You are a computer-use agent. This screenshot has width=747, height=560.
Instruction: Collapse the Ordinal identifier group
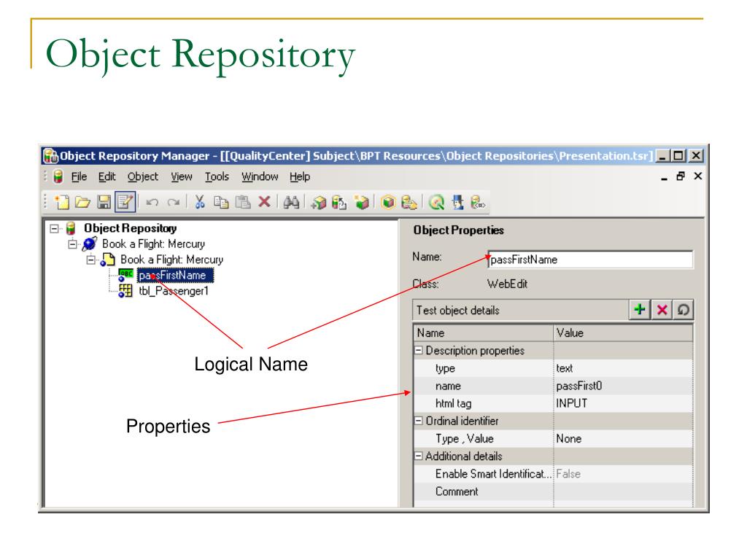pos(419,421)
